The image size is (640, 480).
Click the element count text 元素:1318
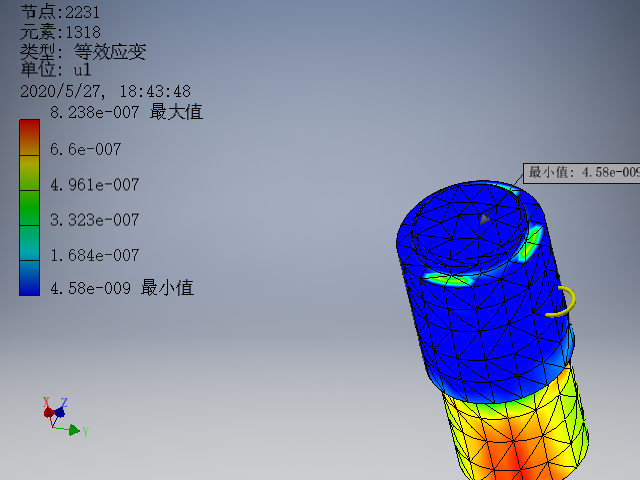tap(60, 32)
